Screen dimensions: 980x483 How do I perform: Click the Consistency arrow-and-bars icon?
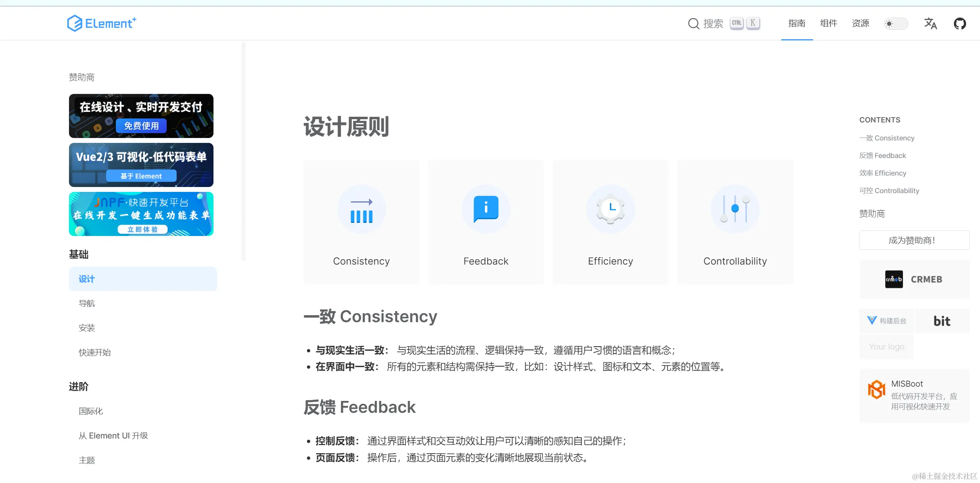click(361, 209)
